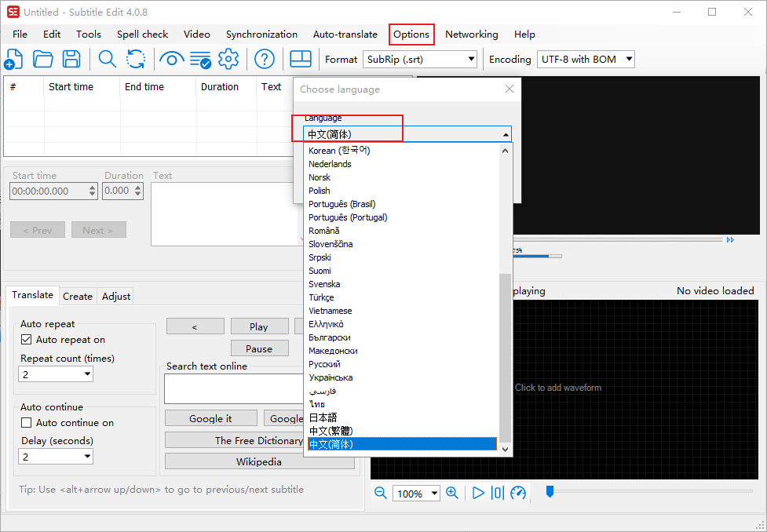The width and height of the screenshot is (767, 532).
Task: Click the Replace circular arrows icon
Action: tap(136, 59)
